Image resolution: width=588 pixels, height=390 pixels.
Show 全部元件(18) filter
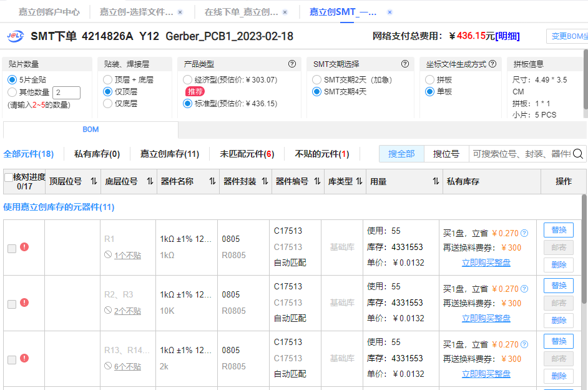coord(29,154)
